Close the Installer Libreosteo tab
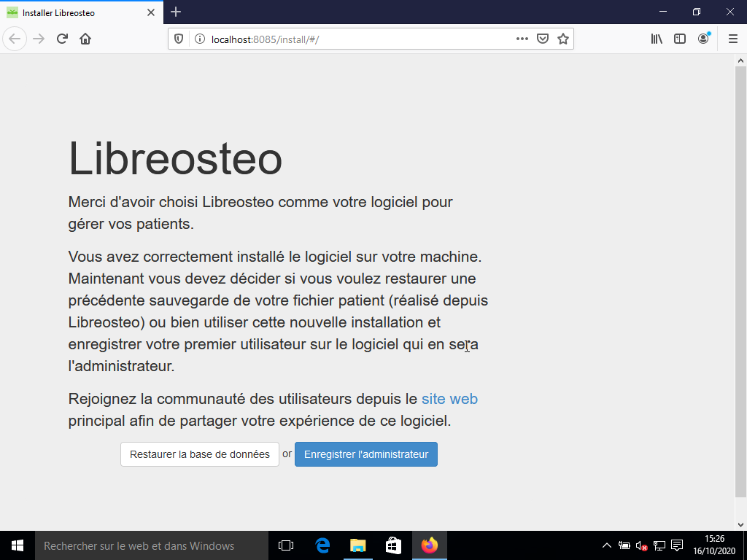The image size is (747, 560). pyautogui.click(x=151, y=13)
